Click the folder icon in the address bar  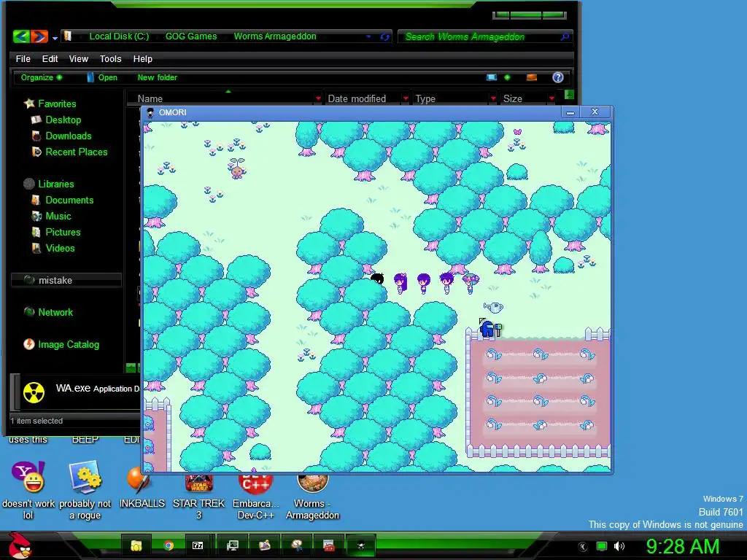pos(68,36)
